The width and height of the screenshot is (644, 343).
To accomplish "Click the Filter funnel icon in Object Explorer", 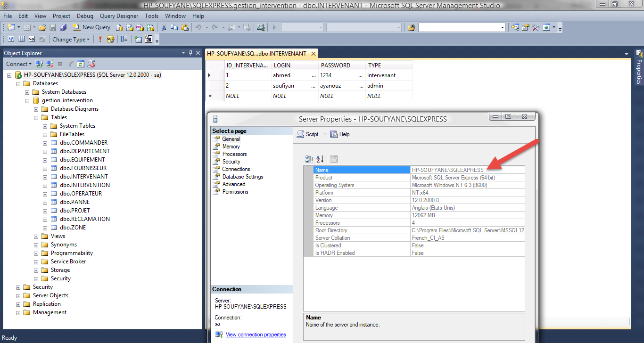I will (x=70, y=64).
